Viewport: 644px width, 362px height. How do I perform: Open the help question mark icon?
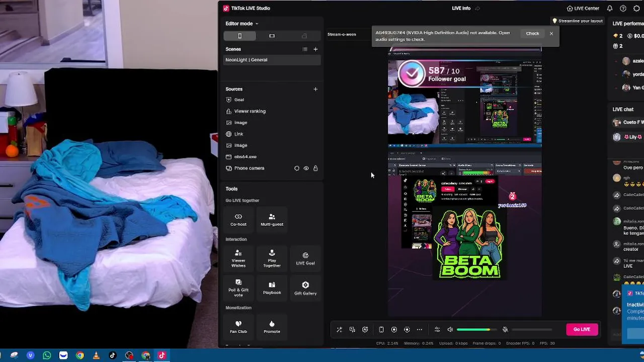(623, 9)
